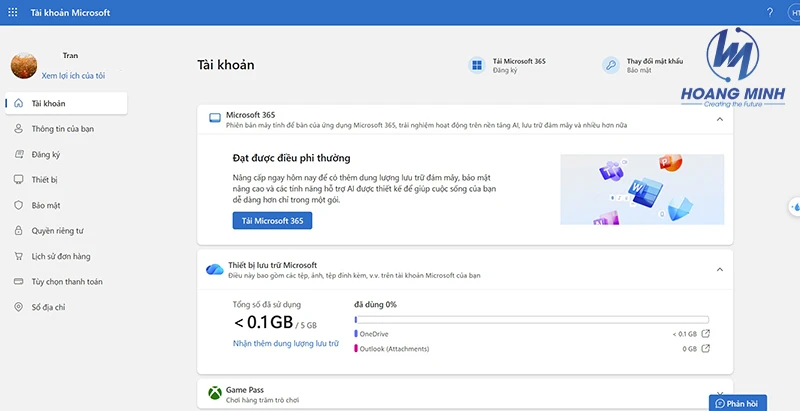This screenshot has width=800, height=411.
Task: Collapse the Microsoft 365 card chevron
Action: 720,119
